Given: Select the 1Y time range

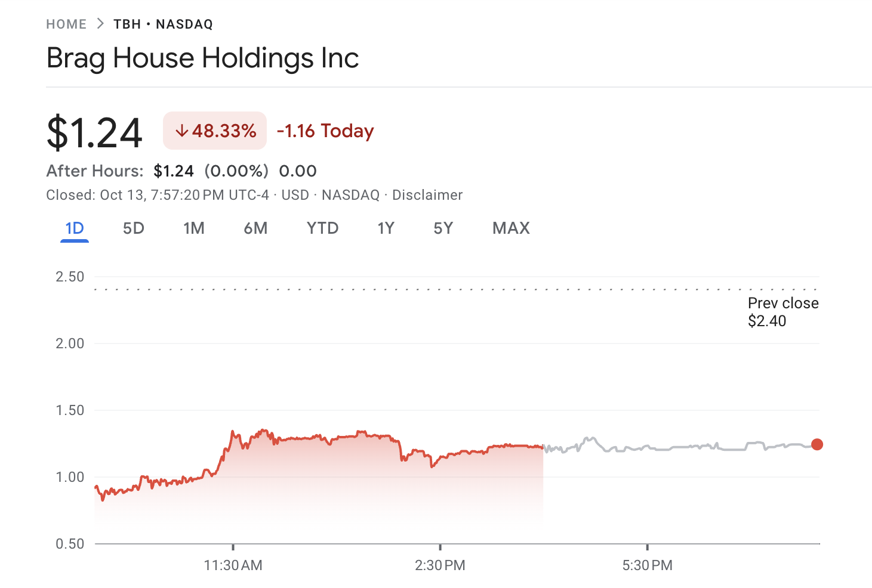Looking at the screenshot, I should pyautogui.click(x=386, y=228).
